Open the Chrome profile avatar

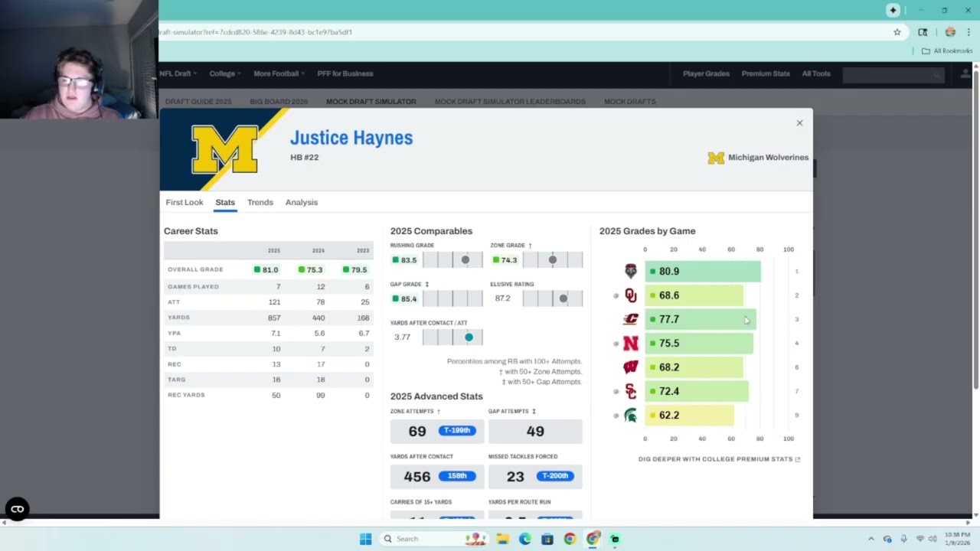click(x=950, y=32)
